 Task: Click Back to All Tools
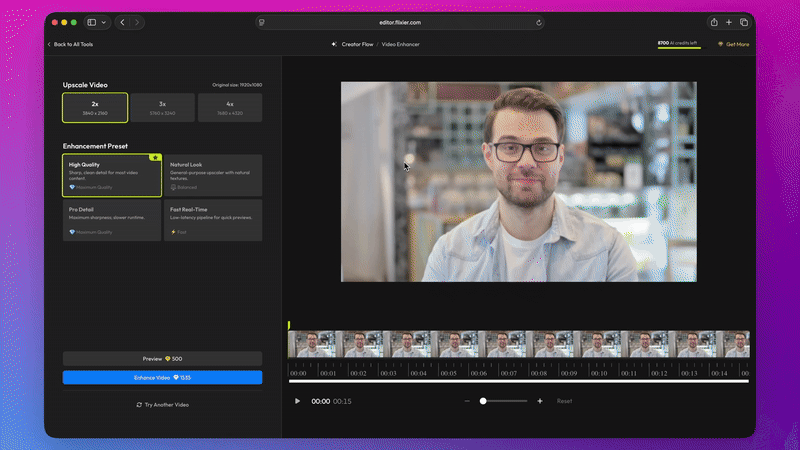[72, 44]
